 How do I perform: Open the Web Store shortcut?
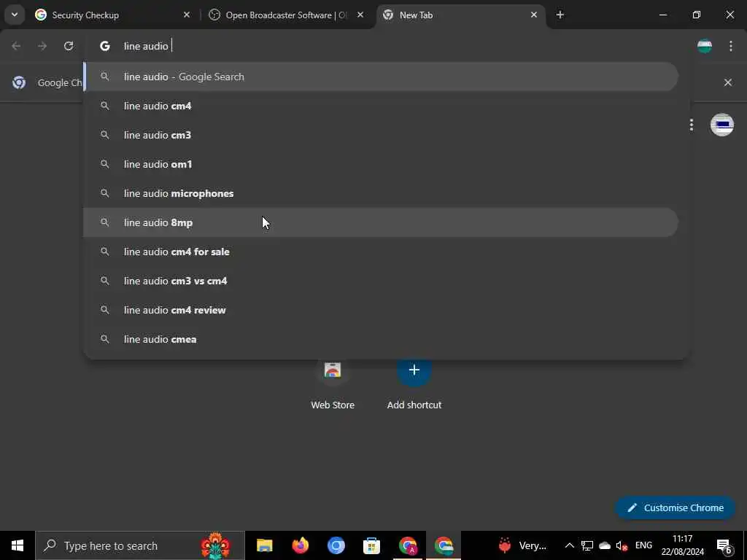pyautogui.click(x=333, y=384)
